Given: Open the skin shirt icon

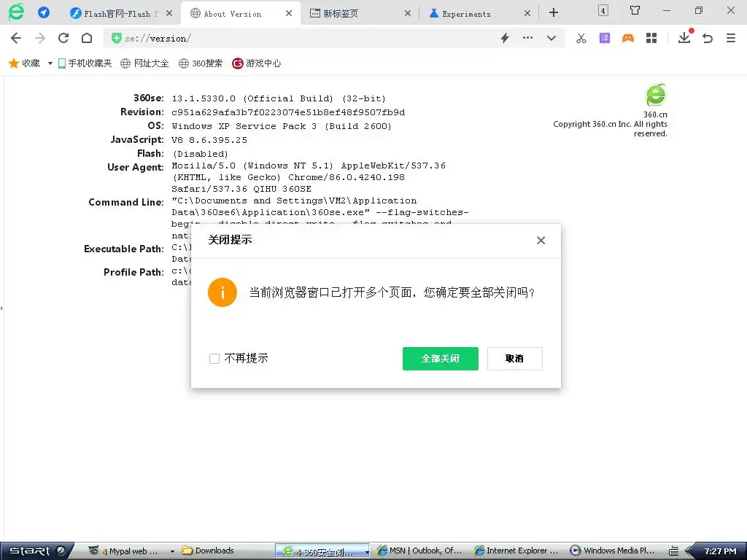Looking at the screenshot, I should click(635, 10).
